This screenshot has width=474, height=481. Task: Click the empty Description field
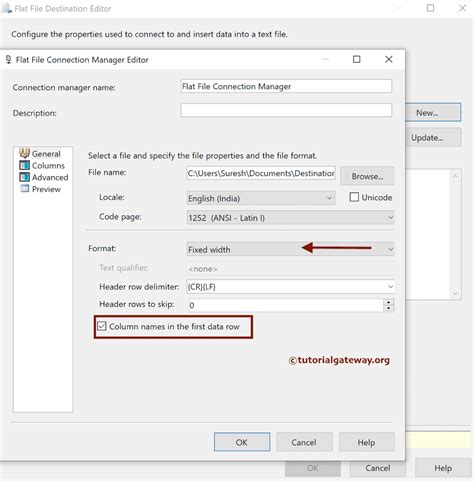pos(286,110)
